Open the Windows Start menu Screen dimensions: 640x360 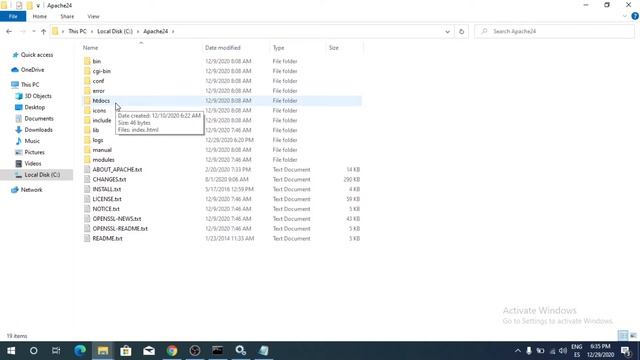tap(11, 351)
